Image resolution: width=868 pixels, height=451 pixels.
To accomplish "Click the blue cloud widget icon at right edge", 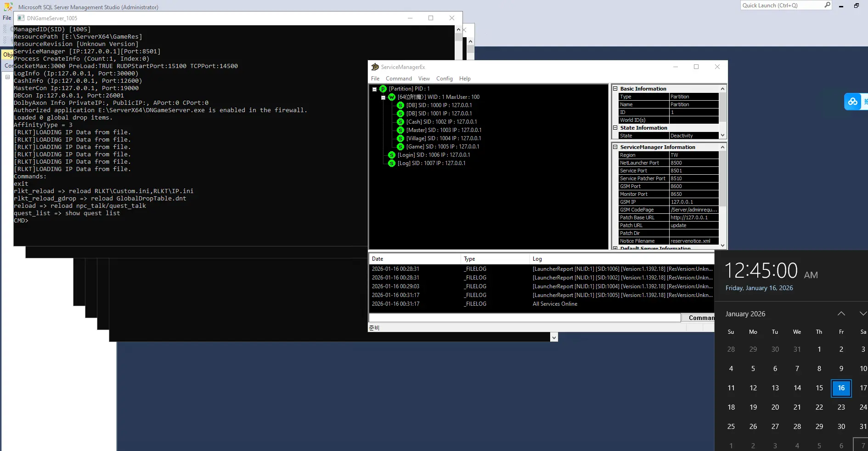I will pos(853,102).
